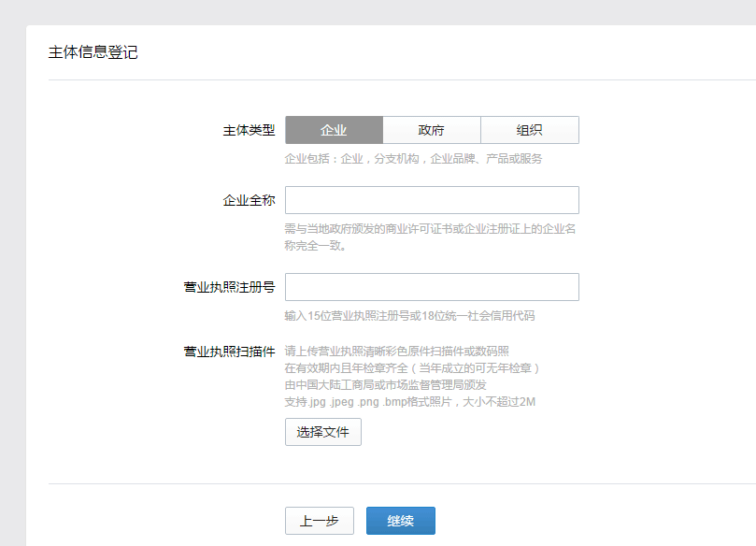Click the note 在有效期内且年检章齐全
The image size is (756, 546).
coord(412,368)
